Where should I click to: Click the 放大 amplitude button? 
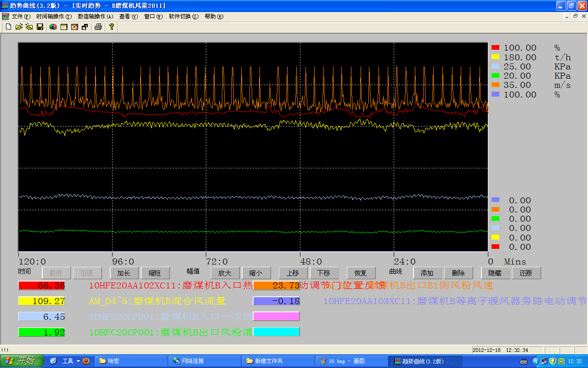coord(225,273)
